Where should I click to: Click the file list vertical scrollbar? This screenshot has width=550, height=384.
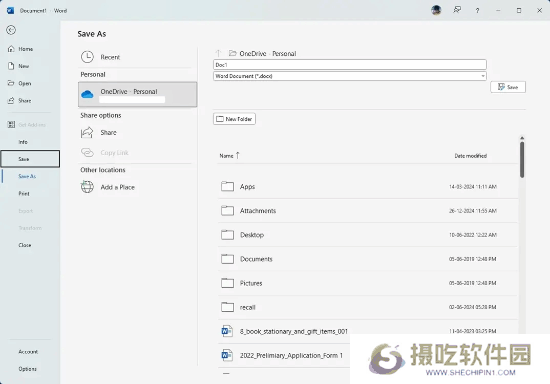(522, 160)
